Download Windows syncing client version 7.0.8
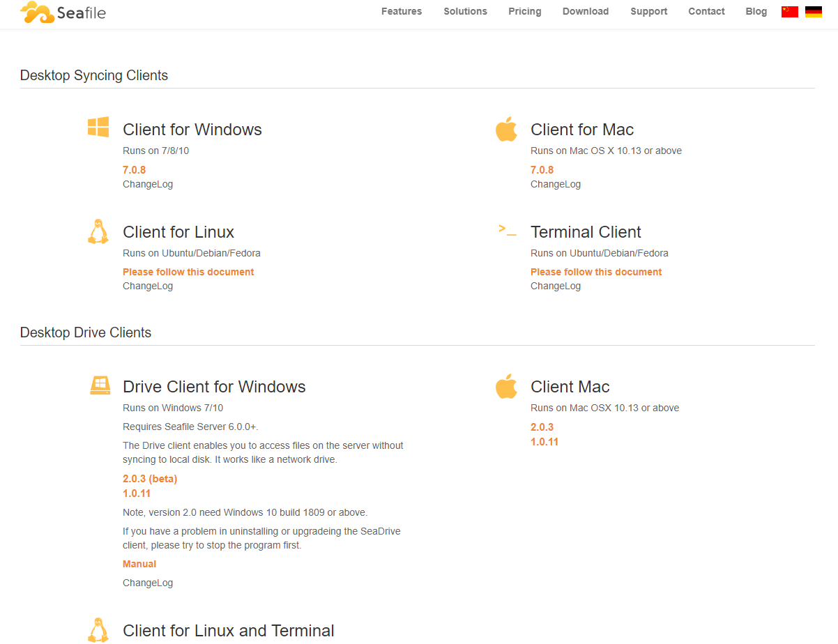Viewport: 838px width, 644px height. [134, 169]
